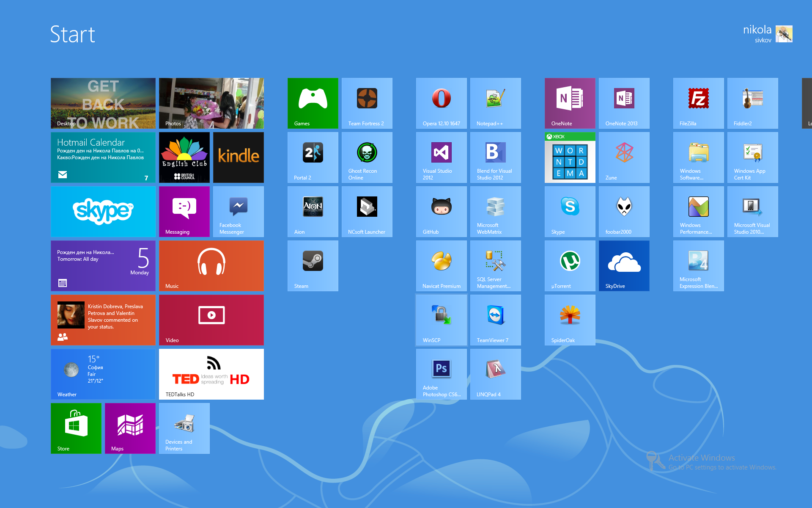Open the Calendar tile showing Monday 5

pyautogui.click(x=103, y=266)
